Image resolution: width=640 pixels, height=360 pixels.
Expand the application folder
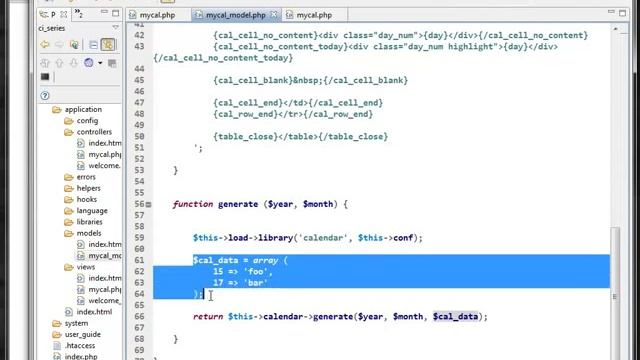click(x=83, y=109)
